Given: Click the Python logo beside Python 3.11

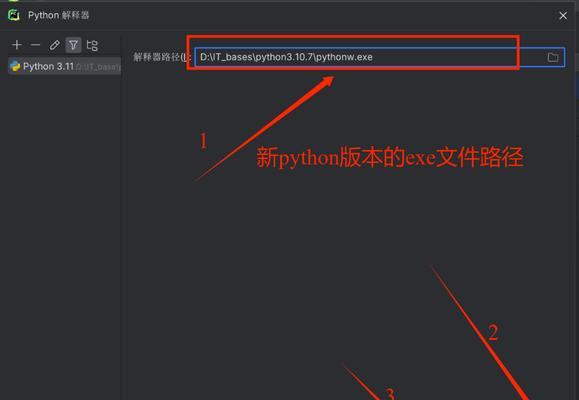Looking at the screenshot, I should click(15, 66).
